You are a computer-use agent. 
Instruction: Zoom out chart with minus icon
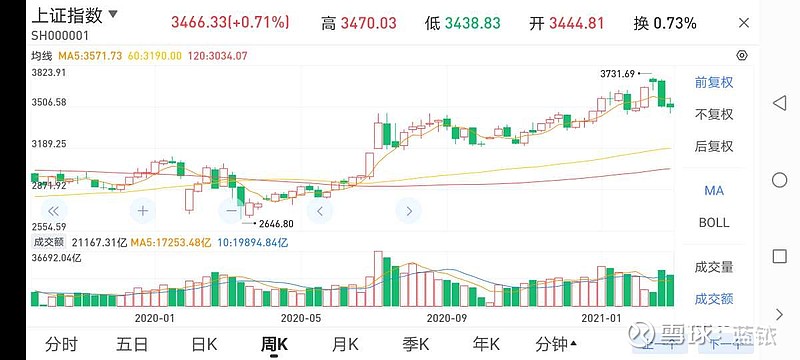(232, 211)
